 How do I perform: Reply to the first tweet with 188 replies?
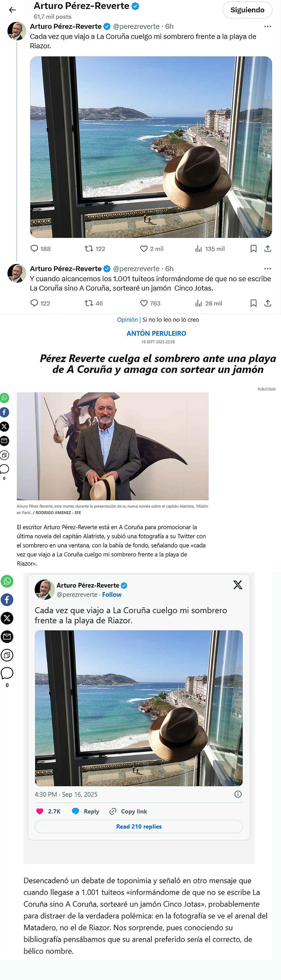click(40, 249)
